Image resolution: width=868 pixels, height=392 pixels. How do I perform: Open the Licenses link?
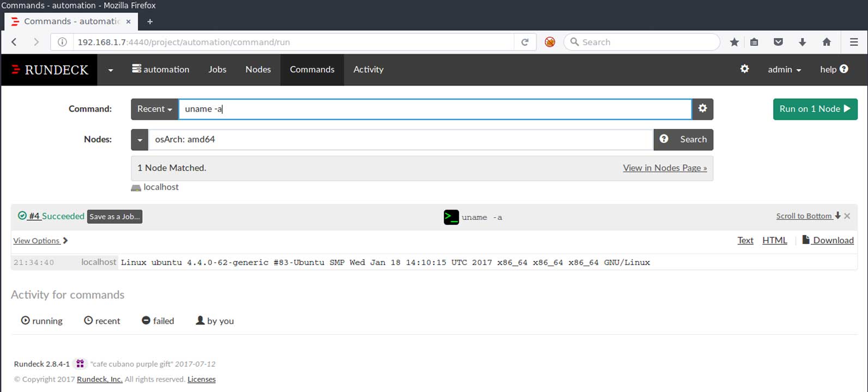coord(202,379)
